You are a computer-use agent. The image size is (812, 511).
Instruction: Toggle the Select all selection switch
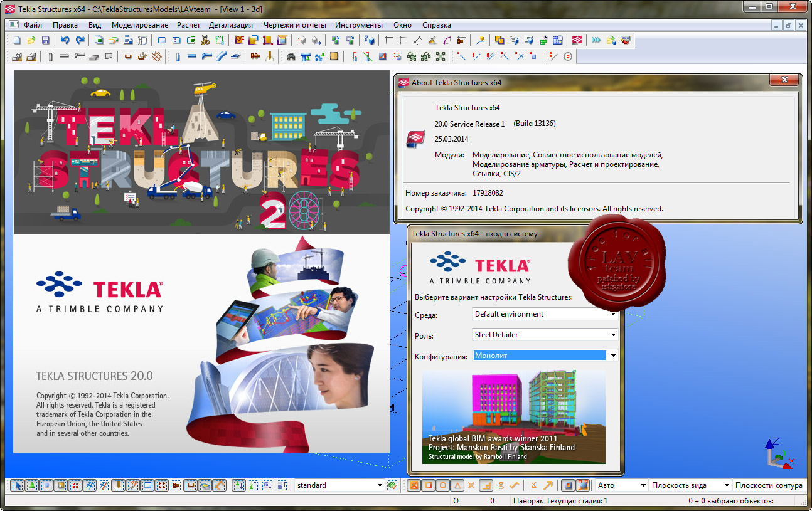coord(18,485)
